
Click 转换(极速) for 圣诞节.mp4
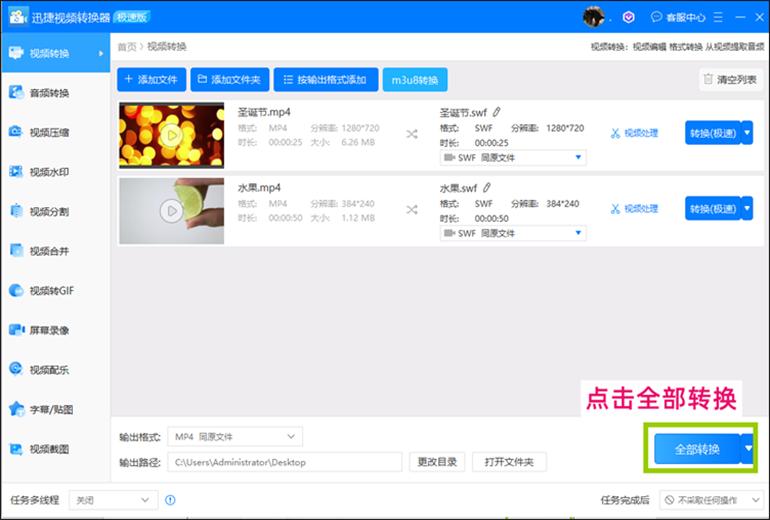click(713, 133)
